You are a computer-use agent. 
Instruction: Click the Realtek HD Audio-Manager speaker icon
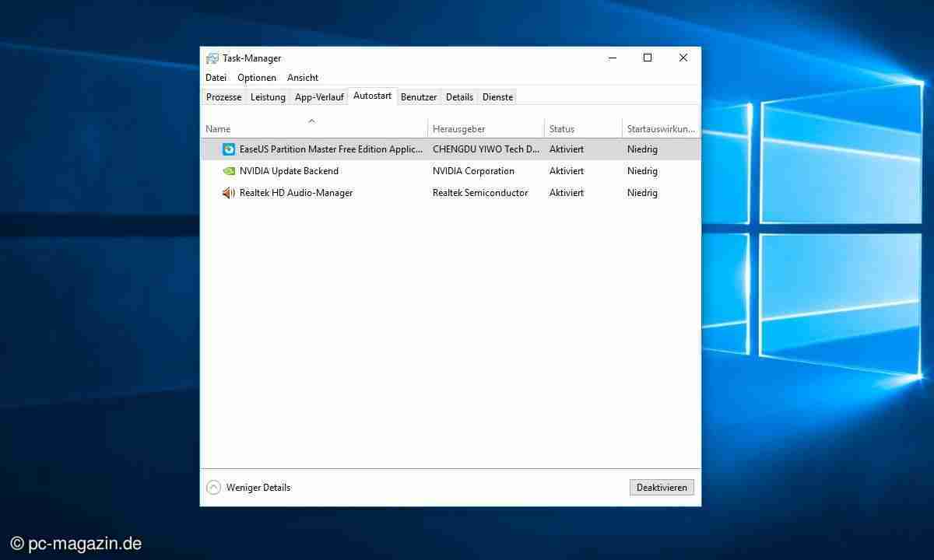point(229,193)
